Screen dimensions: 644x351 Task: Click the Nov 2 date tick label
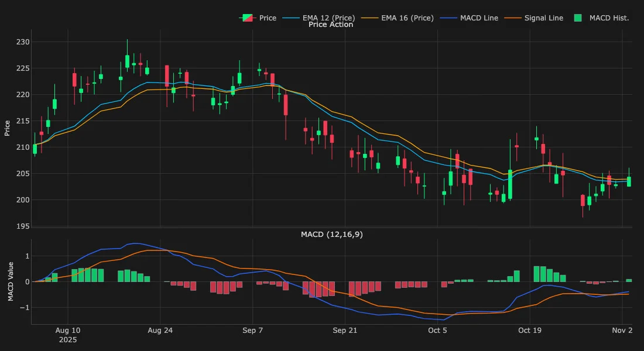pos(622,331)
